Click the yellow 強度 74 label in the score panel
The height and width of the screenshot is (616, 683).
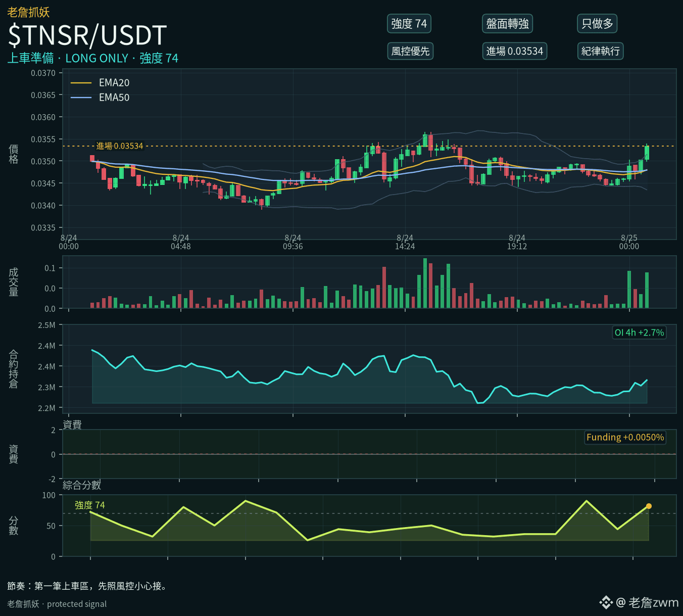[90, 505]
